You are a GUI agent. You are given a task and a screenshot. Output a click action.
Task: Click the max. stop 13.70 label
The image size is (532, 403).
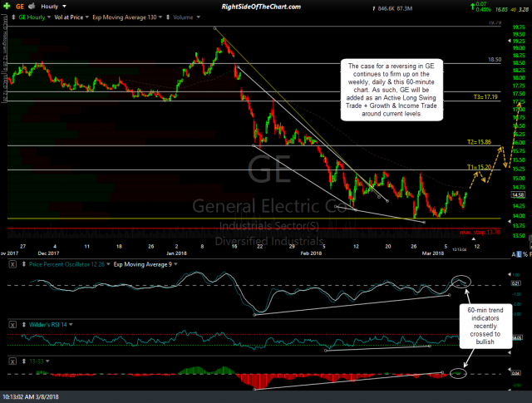(480, 233)
